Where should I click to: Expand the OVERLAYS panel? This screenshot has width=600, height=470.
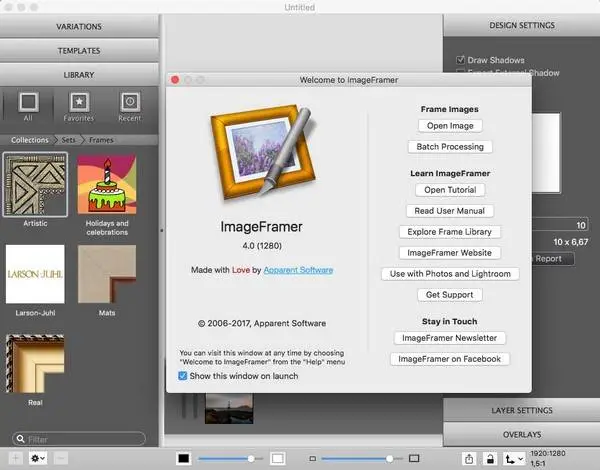(522, 434)
